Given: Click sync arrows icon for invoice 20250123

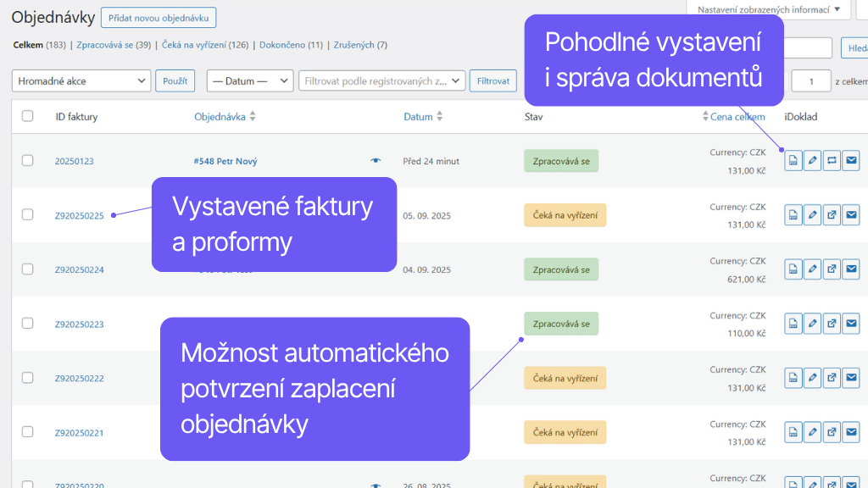Looking at the screenshot, I should pyautogui.click(x=832, y=160).
